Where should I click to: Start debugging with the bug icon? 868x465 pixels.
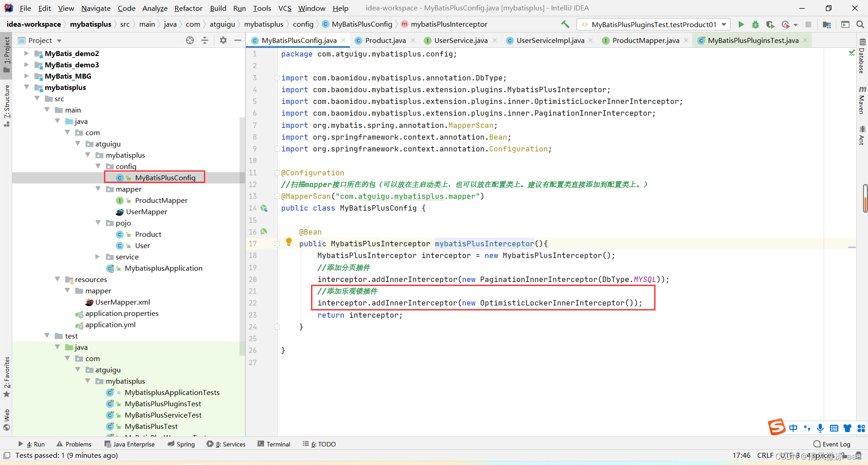point(755,24)
